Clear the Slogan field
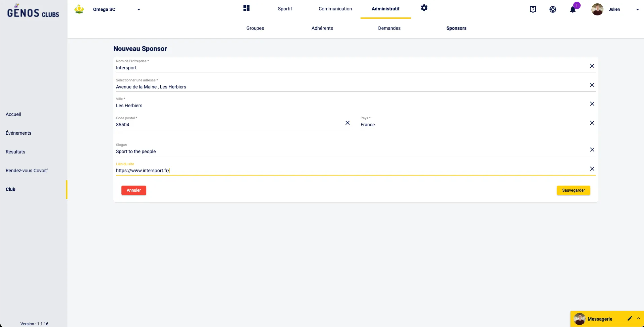 592,150
